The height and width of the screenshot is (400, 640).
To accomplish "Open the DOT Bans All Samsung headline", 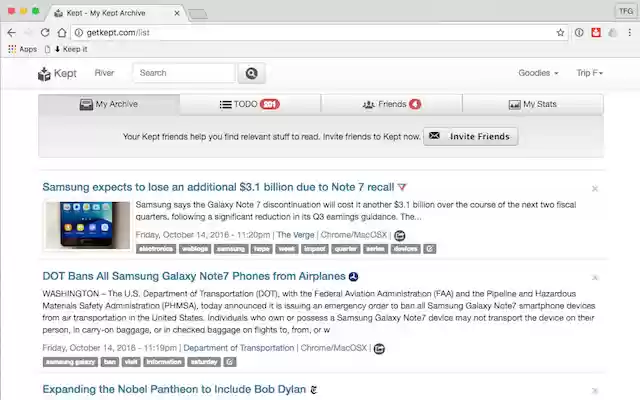I will click(194, 276).
